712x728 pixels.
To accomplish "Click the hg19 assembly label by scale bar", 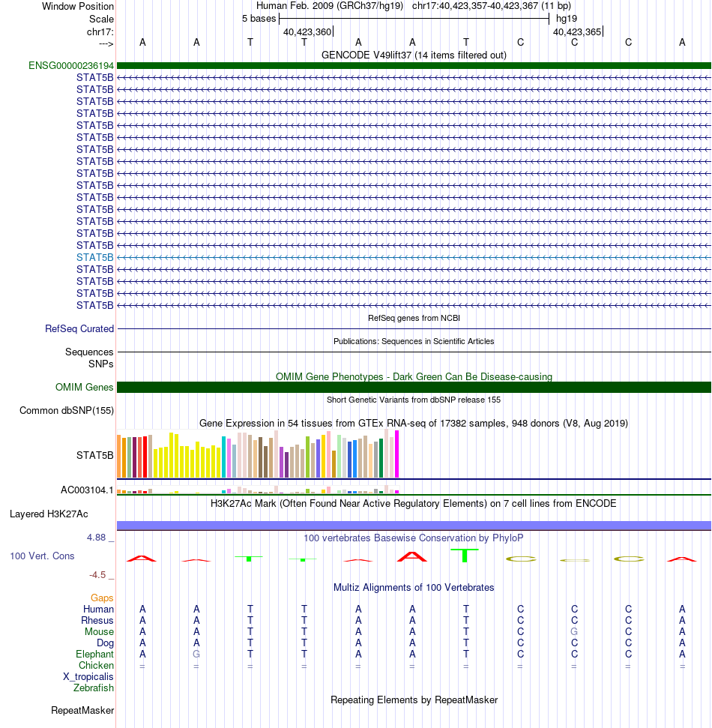I will tap(567, 19).
